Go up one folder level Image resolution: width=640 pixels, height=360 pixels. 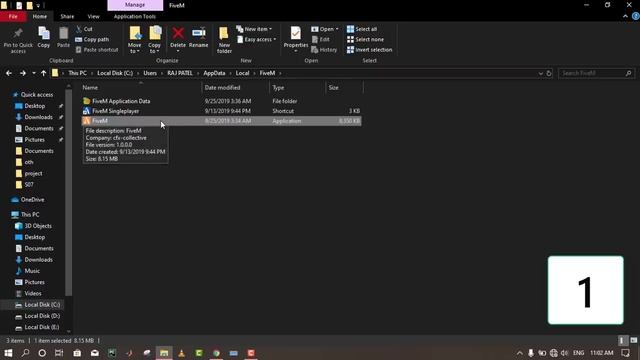tap(43, 73)
